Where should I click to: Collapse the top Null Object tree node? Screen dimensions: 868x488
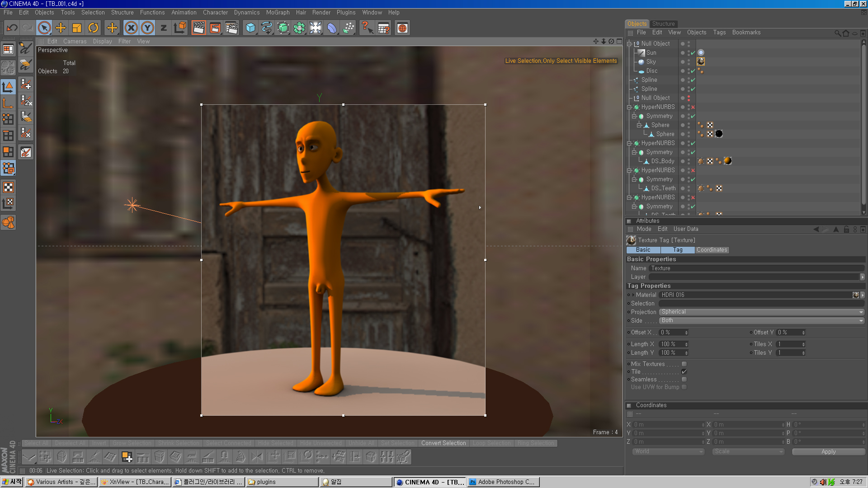tap(629, 44)
